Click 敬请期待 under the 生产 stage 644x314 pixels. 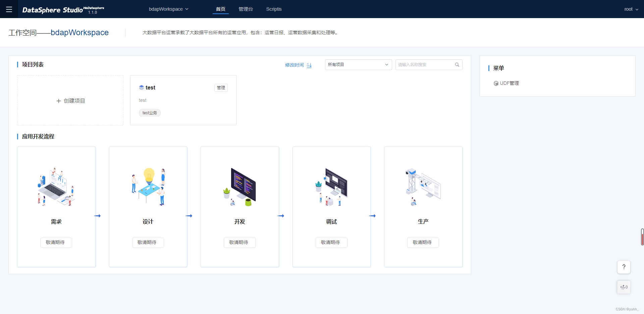pyautogui.click(x=423, y=242)
